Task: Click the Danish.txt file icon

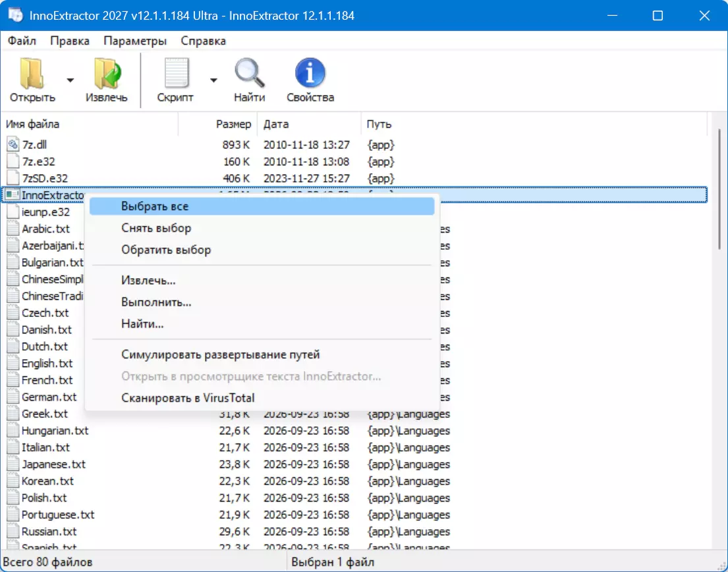Action: click(13, 329)
